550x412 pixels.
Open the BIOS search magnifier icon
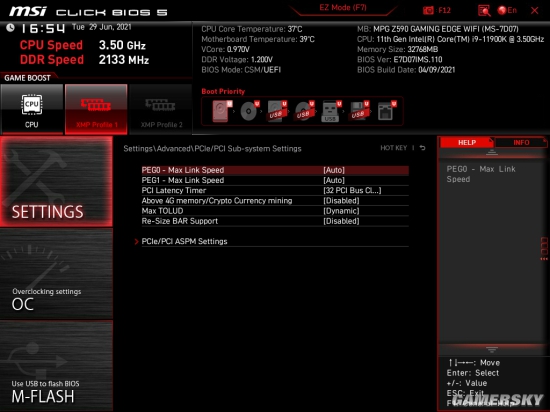[484, 11]
